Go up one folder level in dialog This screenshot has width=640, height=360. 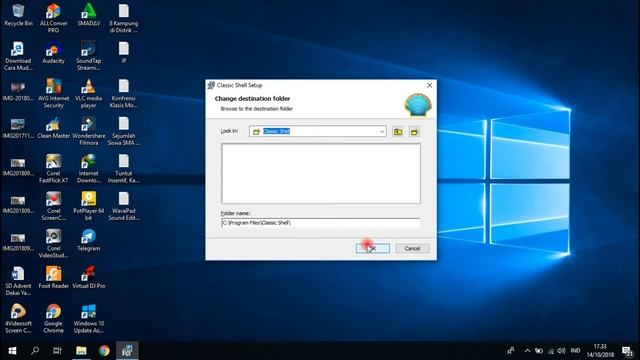click(398, 131)
